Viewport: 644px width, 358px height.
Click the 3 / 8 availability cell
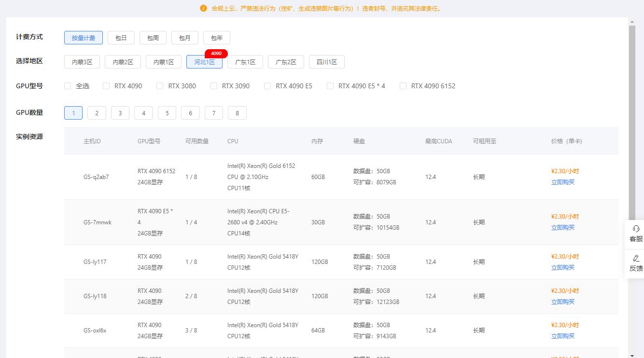click(191, 330)
